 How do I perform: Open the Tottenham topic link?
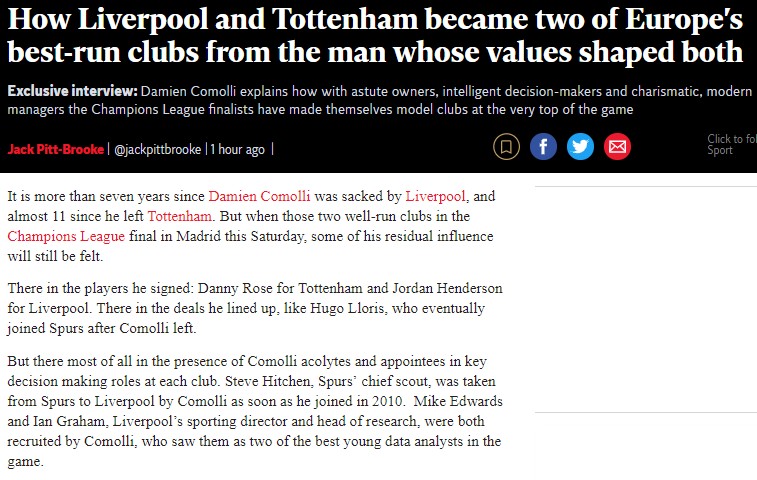[179, 216]
